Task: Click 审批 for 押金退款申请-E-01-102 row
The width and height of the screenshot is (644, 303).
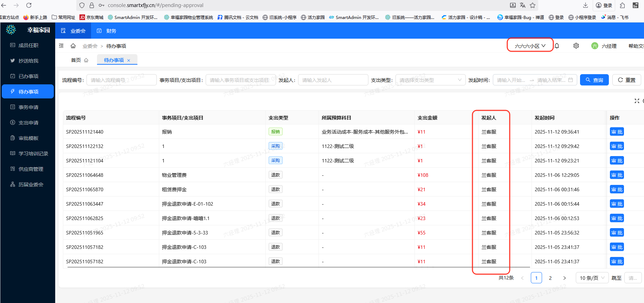Action: pos(617,204)
